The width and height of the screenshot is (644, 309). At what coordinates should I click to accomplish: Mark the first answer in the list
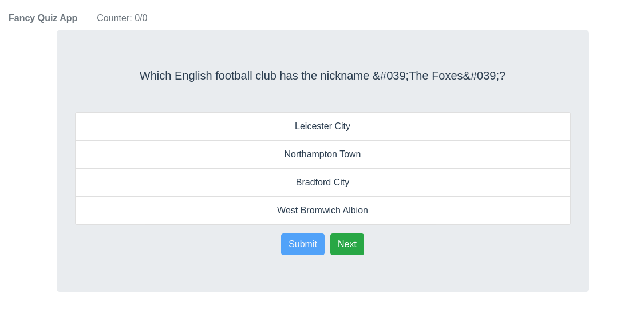pyautogui.click(x=322, y=126)
